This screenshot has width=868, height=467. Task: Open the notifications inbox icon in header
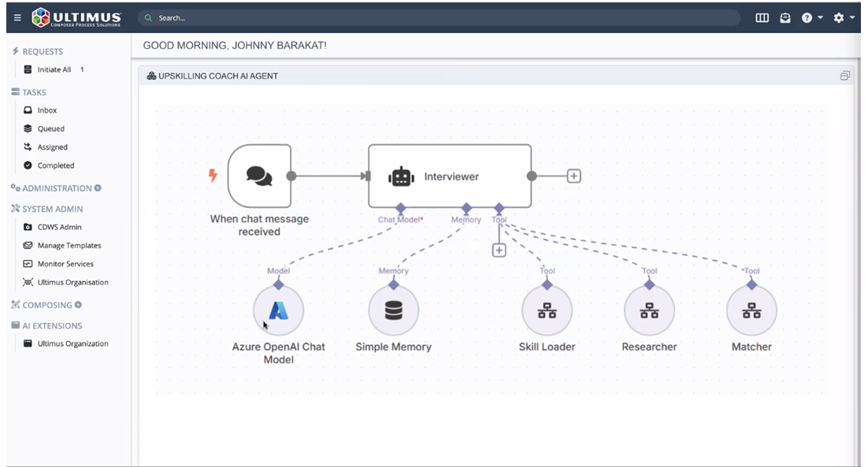pos(785,17)
